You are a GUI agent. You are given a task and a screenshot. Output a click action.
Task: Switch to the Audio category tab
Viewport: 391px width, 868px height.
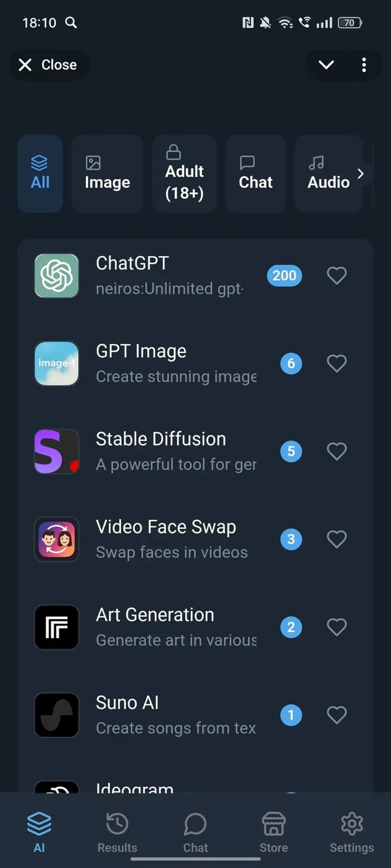point(328,174)
